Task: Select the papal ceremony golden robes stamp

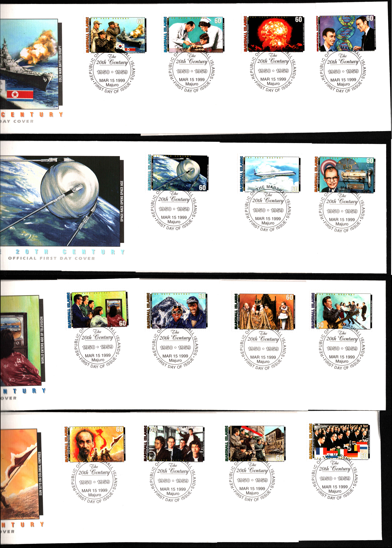Action: coord(265,311)
